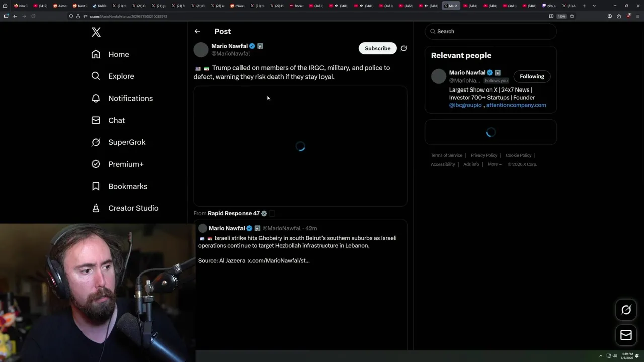Image resolution: width=644 pixels, height=362 pixels.
Task: Click the loading video area in post
Action: 300,146
